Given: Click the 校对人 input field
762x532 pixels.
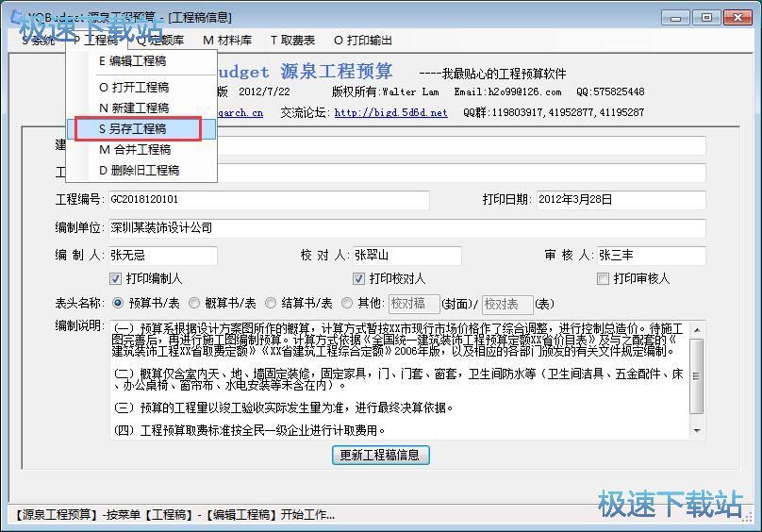Looking at the screenshot, I should (406, 256).
